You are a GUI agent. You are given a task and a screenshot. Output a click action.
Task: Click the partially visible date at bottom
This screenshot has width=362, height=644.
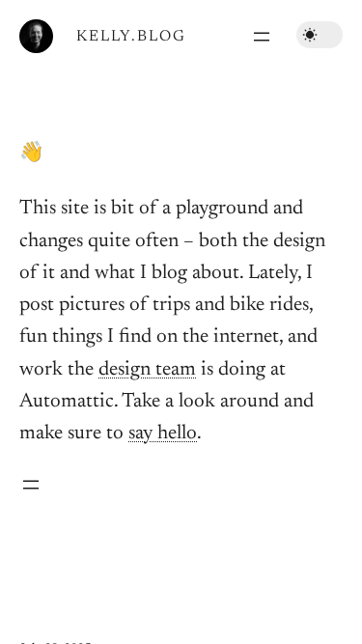(55, 641)
